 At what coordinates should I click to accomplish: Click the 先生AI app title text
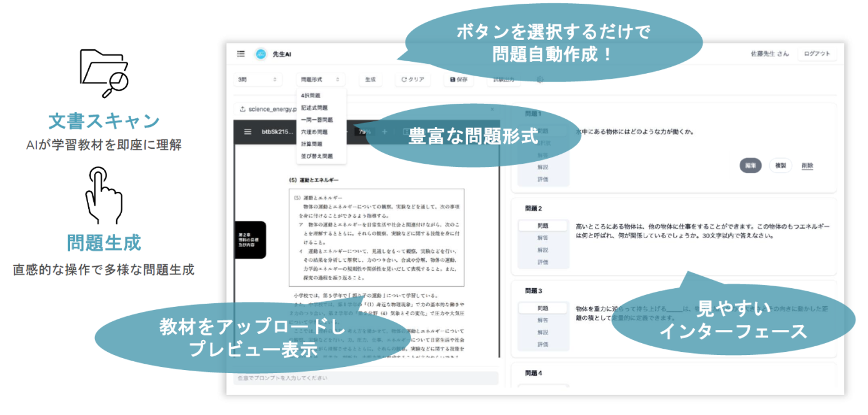click(x=282, y=54)
